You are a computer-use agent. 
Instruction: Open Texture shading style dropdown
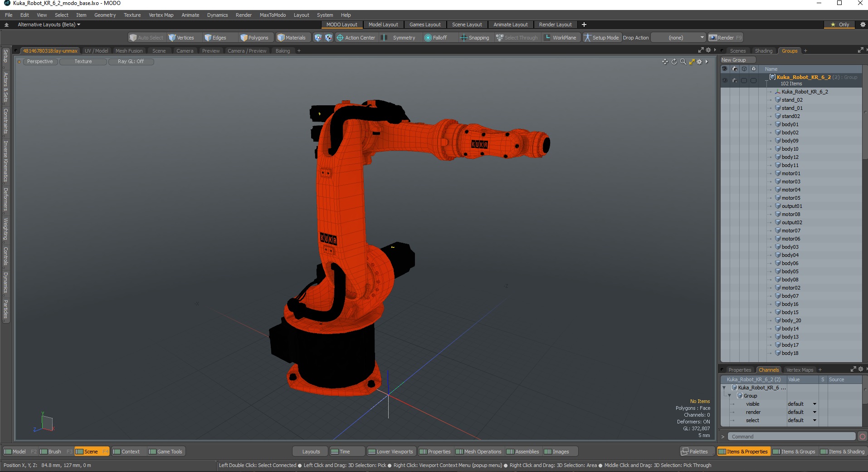pos(83,62)
